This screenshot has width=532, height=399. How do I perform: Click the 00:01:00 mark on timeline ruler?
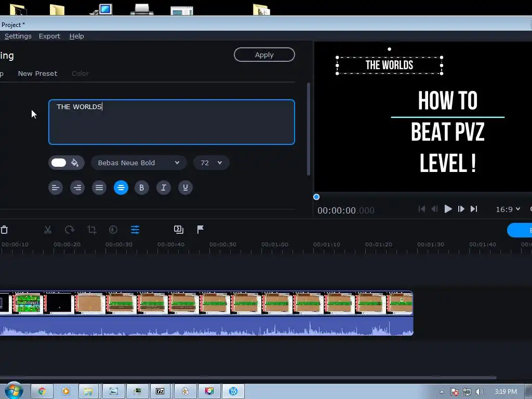tap(275, 244)
